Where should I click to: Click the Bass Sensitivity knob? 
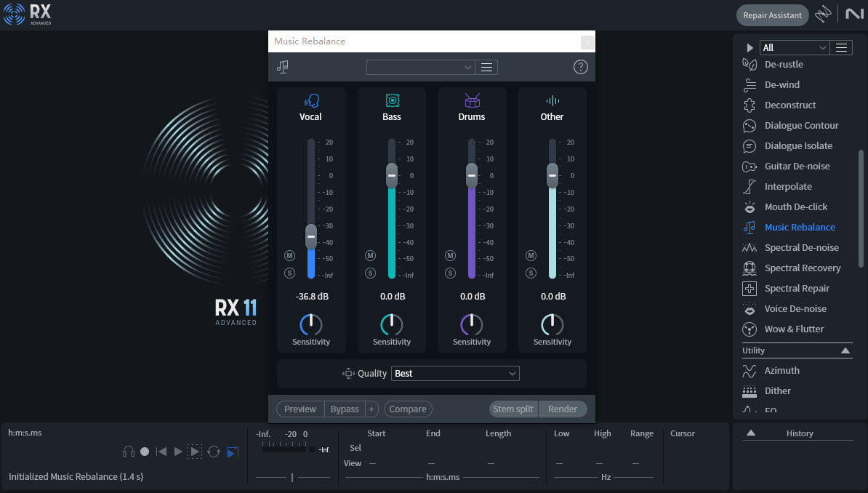(x=392, y=324)
